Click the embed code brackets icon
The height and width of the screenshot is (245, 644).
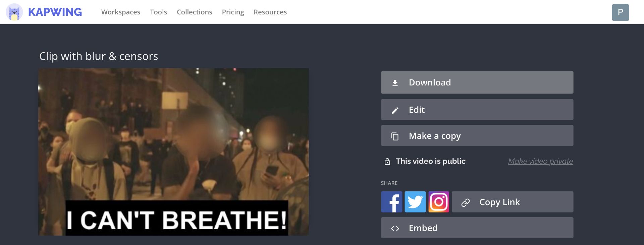395,229
